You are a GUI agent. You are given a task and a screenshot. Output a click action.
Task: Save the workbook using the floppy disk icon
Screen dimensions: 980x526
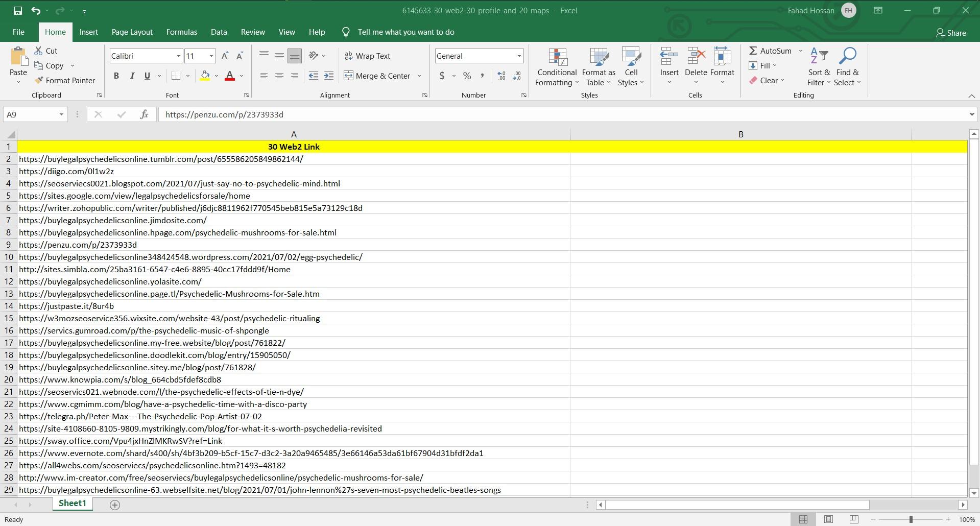[17, 10]
